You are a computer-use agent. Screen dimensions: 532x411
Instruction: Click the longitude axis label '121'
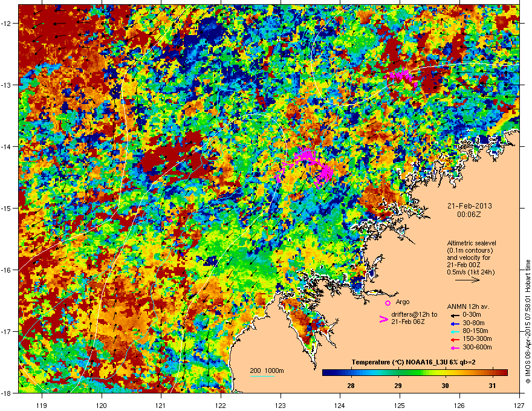pos(161,405)
